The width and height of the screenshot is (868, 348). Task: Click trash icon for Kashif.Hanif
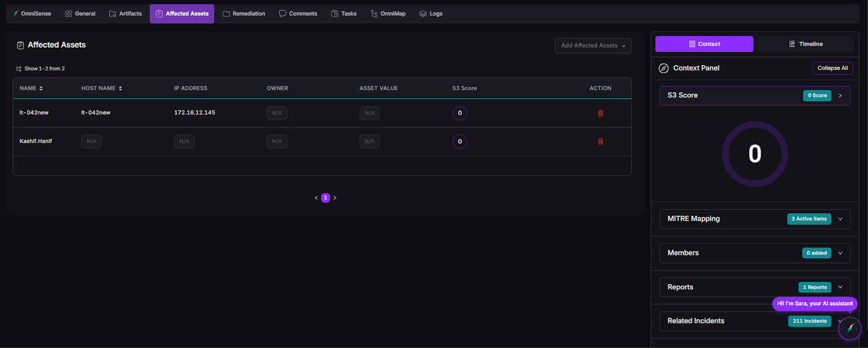[x=601, y=141]
